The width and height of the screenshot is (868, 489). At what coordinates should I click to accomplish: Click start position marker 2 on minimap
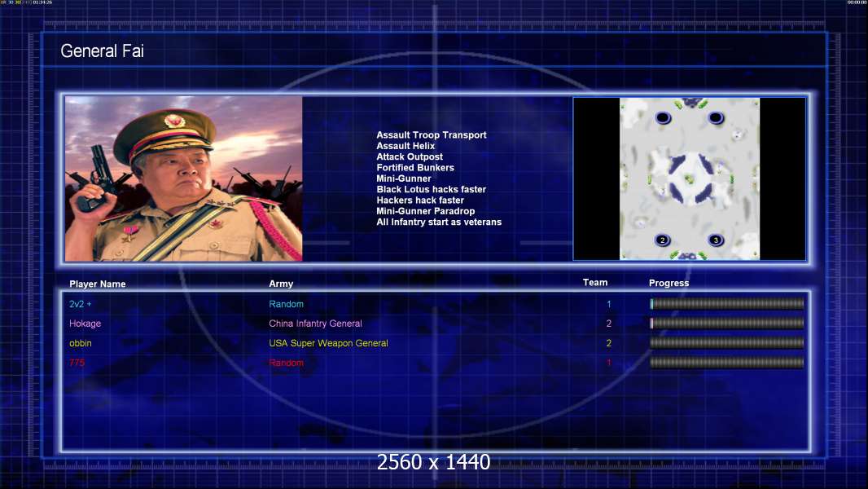663,240
